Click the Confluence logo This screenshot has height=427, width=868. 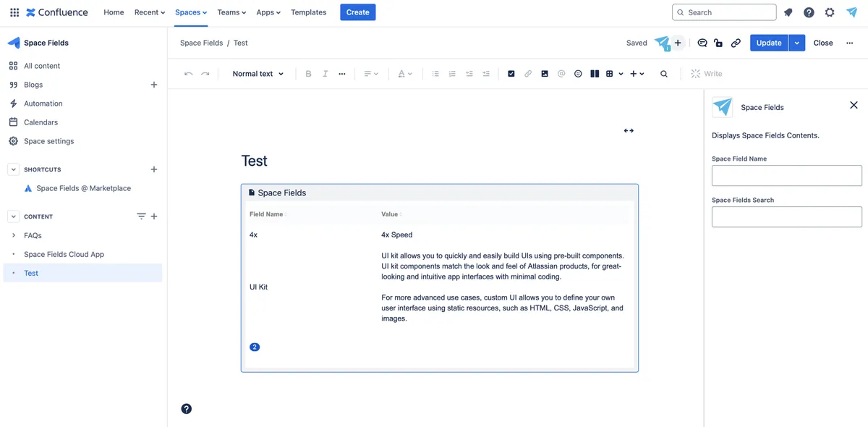point(56,12)
